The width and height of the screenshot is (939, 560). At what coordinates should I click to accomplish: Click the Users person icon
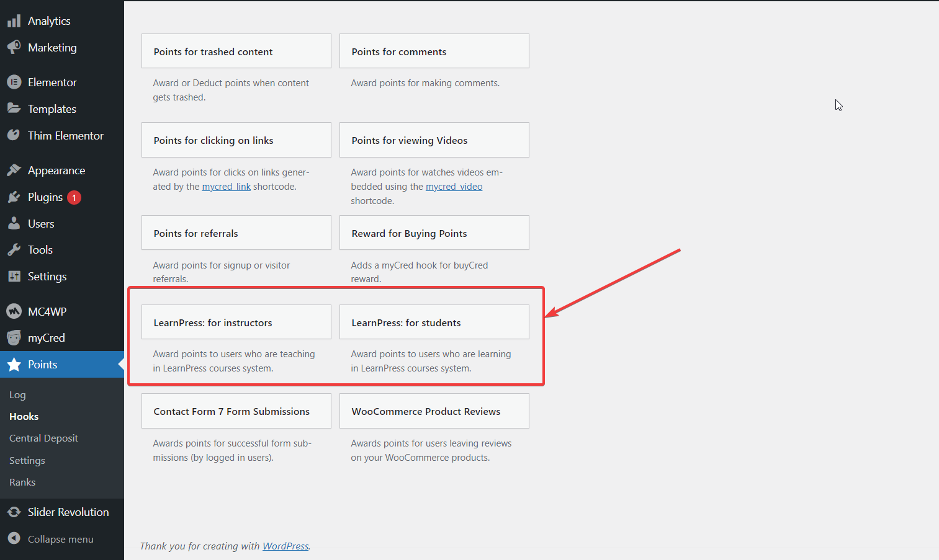tap(14, 223)
